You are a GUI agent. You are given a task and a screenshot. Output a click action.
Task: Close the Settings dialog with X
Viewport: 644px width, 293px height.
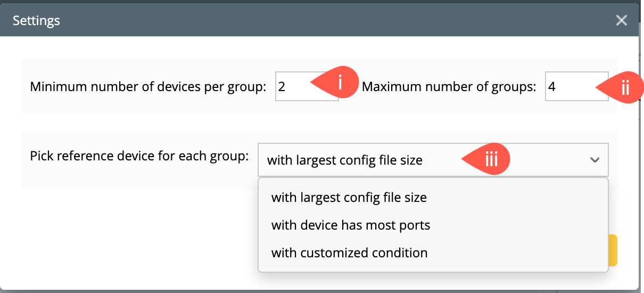click(x=621, y=20)
